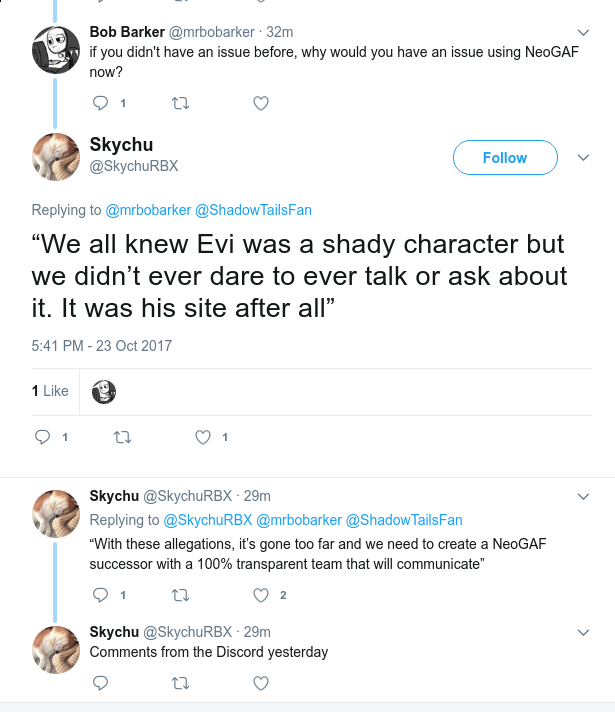This screenshot has width=615, height=712.
Task: Open liker's avatar beside 1 Like
Action: click(104, 391)
